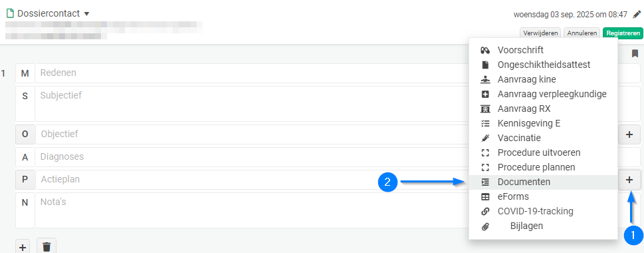Screen dimensions: 644x253
Task: Add a new row with the bottom plus button
Action: tap(23, 247)
